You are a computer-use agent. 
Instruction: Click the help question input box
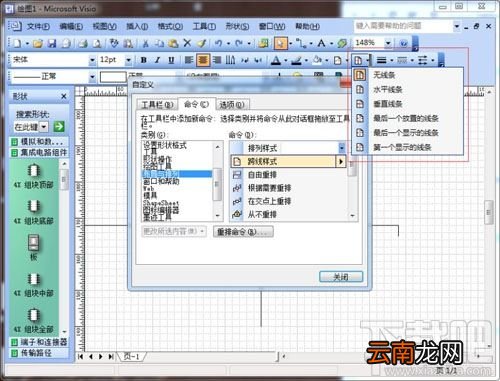(403, 26)
